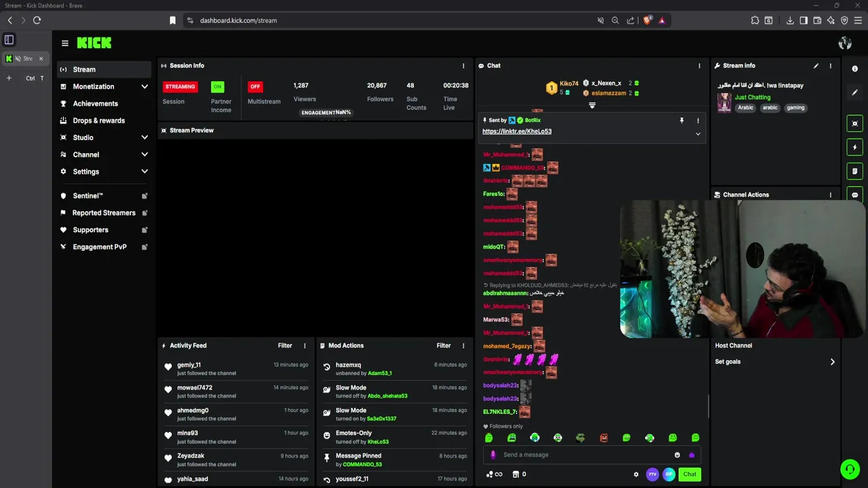868x488 pixels.
Task: Expand the pinned message chevron
Action: click(698, 134)
